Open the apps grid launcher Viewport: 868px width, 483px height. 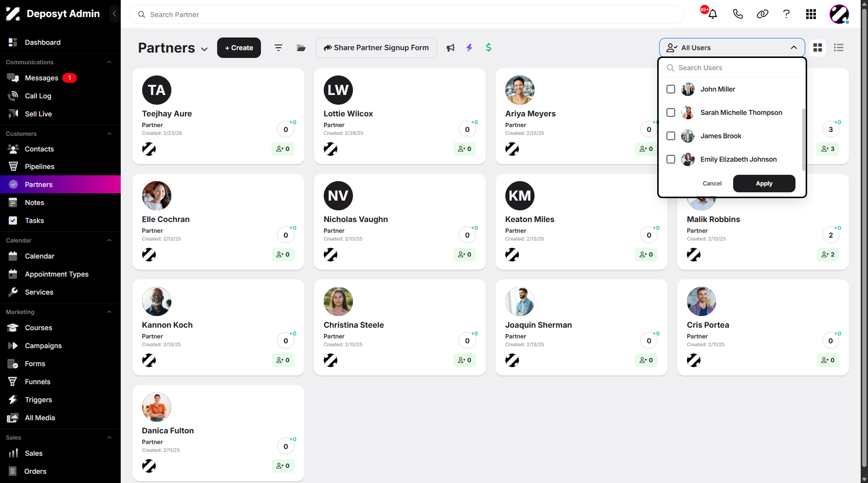point(811,14)
